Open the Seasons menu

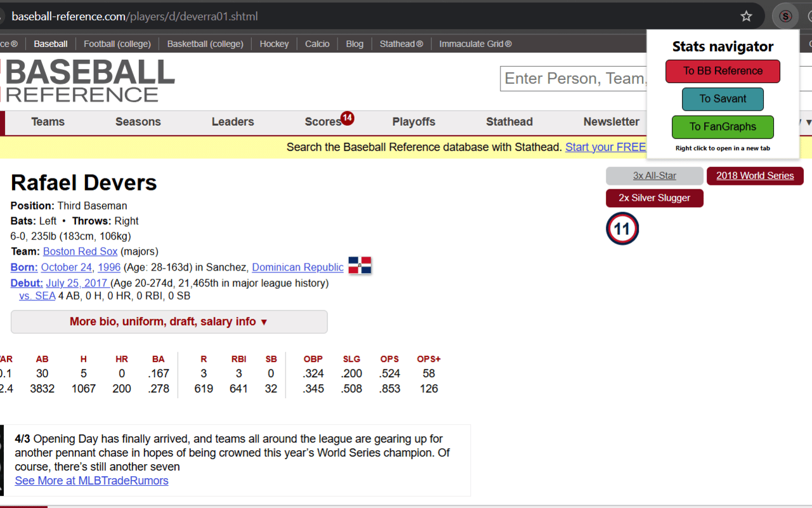click(x=138, y=122)
